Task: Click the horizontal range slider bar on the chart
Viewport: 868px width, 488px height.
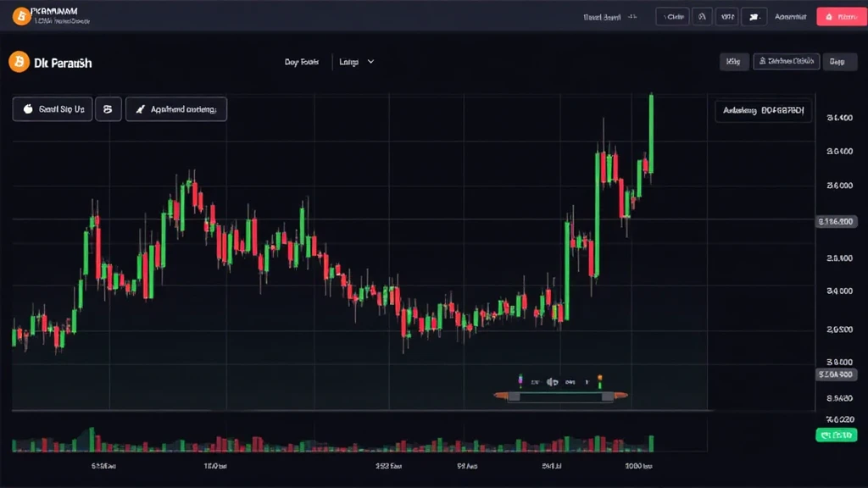Action: coord(560,396)
